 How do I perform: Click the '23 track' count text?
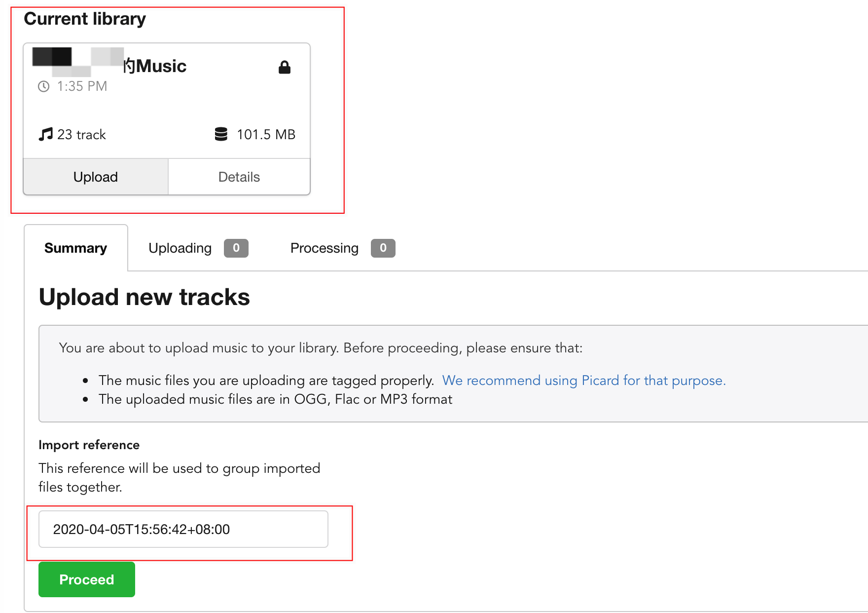(81, 134)
